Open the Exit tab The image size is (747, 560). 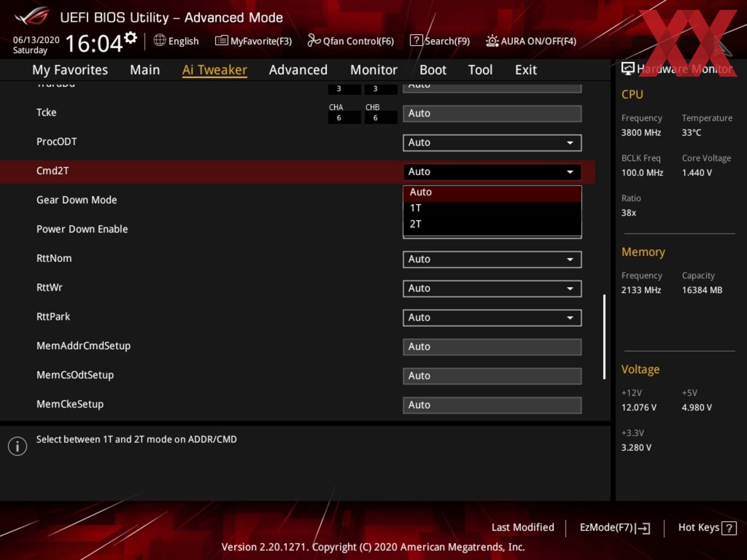pyautogui.click(x=526, y=70)
